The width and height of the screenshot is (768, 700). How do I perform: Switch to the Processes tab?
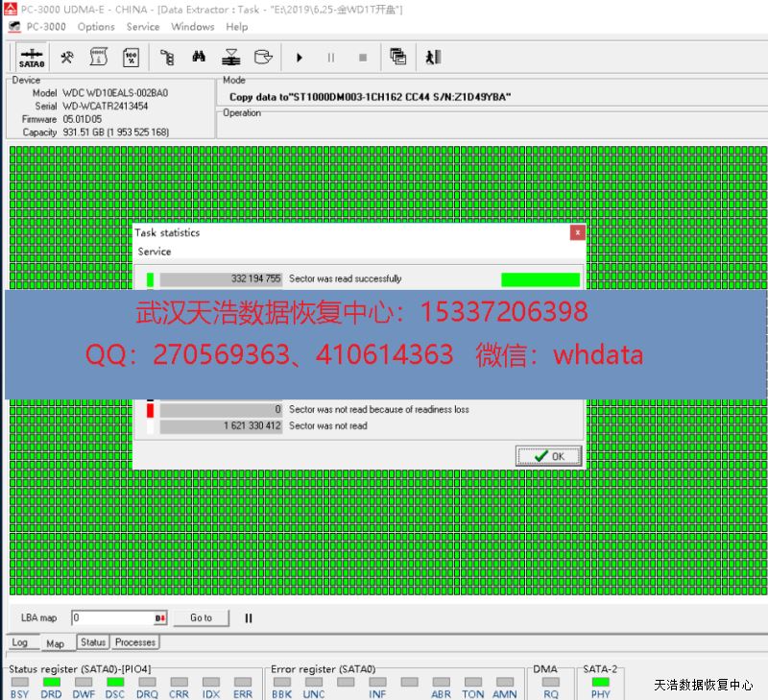pos(135,642)
